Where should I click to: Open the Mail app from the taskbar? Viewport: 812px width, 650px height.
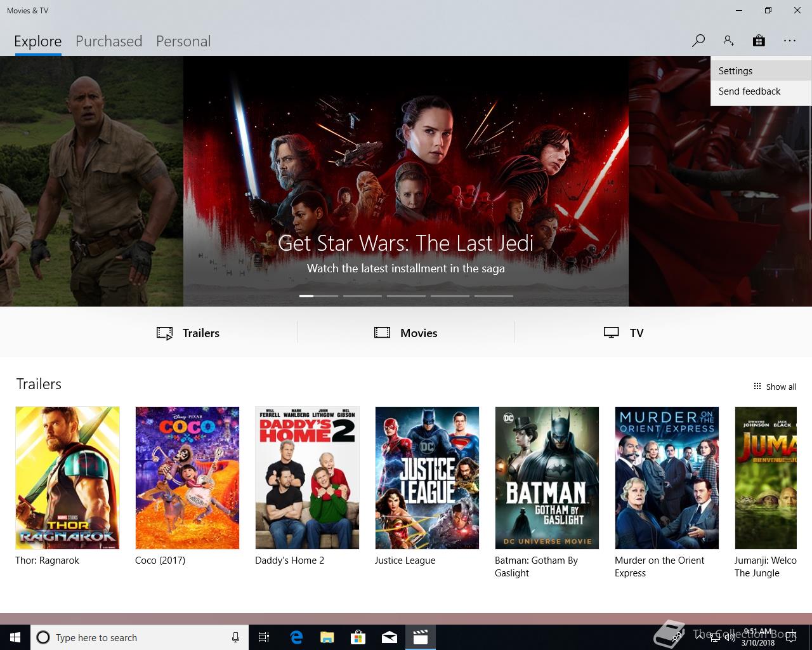tap(390, 637)
